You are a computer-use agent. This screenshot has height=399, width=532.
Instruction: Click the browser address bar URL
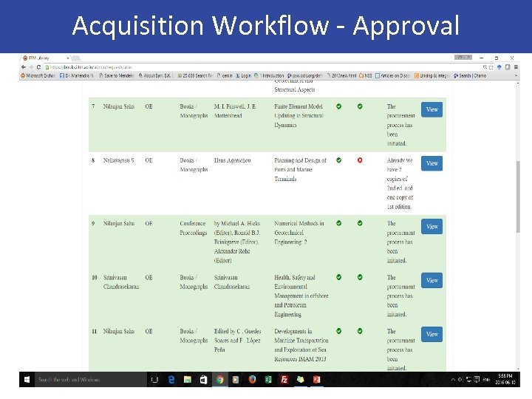[91, 67]
